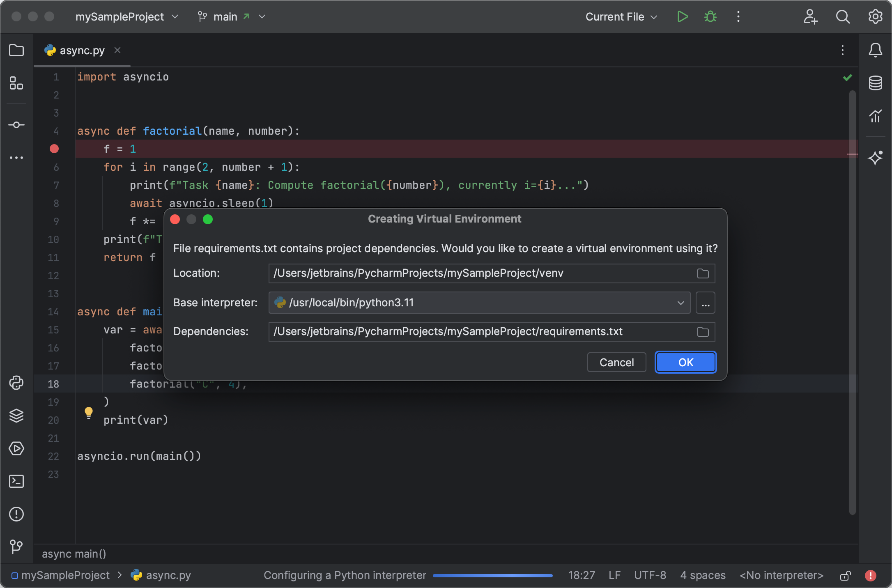Open global search with the magnifier icon
This screenshot has width=892, height=588.
[x=843, y=17]
